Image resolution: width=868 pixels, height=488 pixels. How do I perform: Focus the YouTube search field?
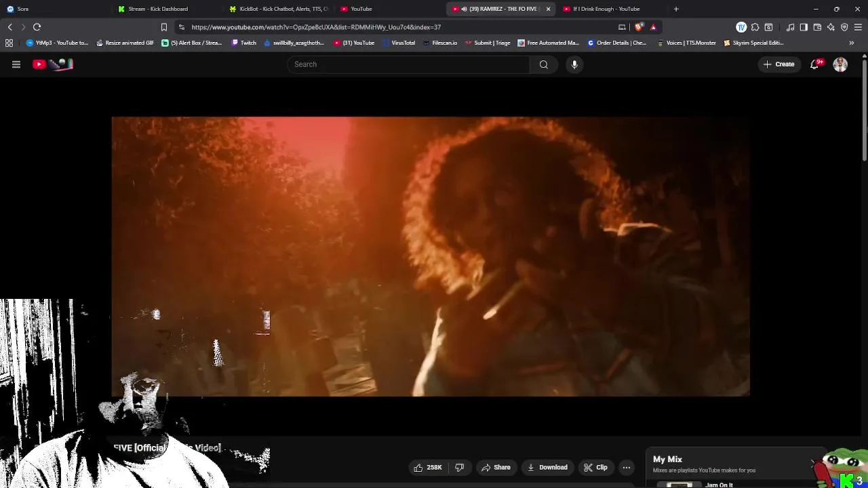click(x=408, y=64)
